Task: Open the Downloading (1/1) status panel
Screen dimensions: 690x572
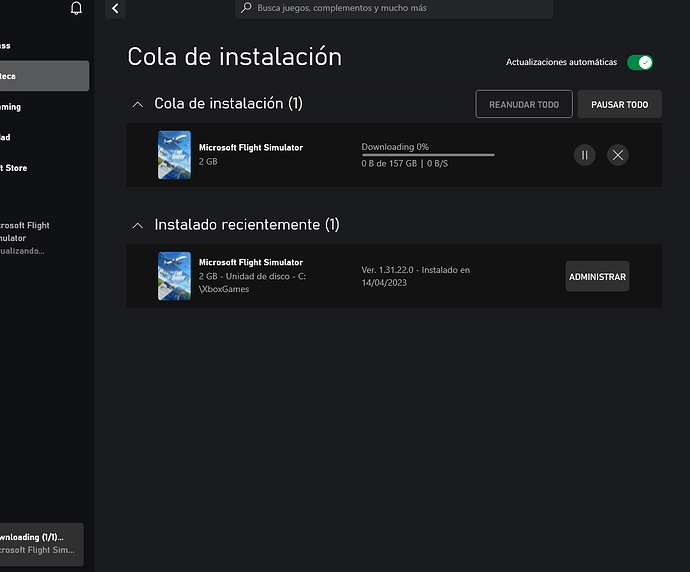Action: pyautogui.click(x=41, y=544)
